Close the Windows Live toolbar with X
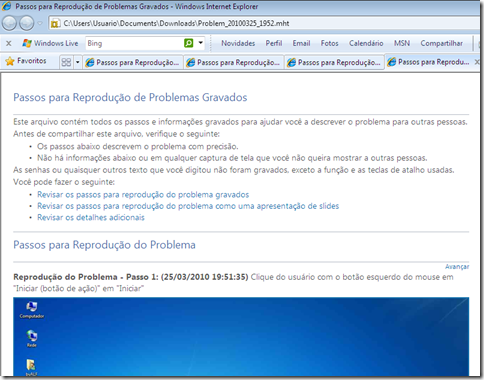 pyautogui.click(x=9, y=43)
